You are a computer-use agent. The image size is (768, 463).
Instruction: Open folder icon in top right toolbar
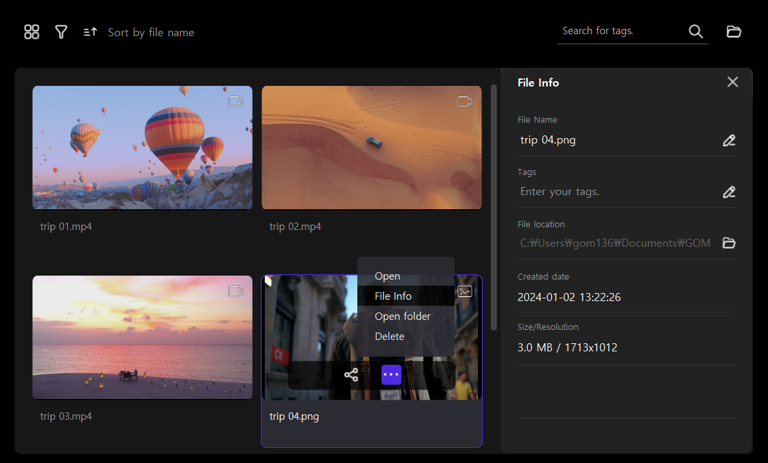pyautogui.click(x=734, y=32)
